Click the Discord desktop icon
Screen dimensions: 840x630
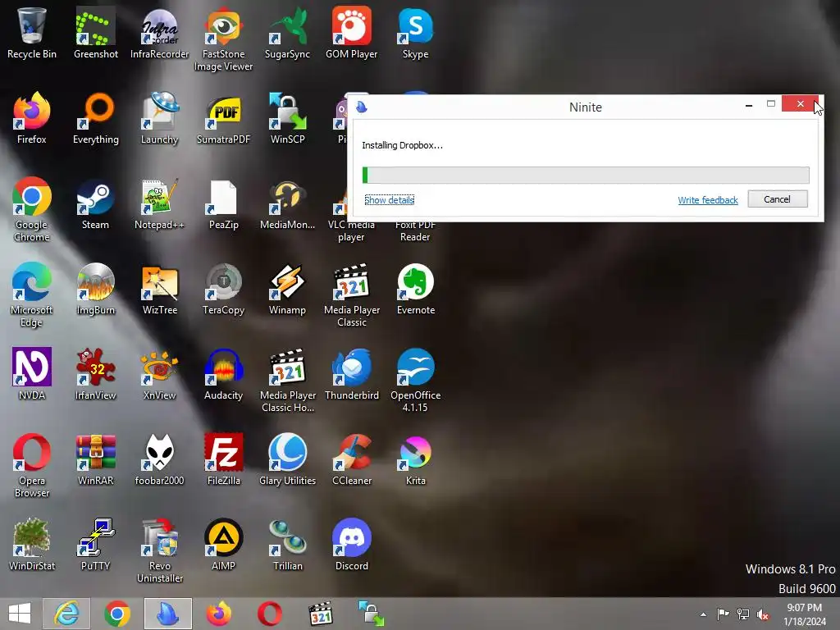tap(351, 545)
